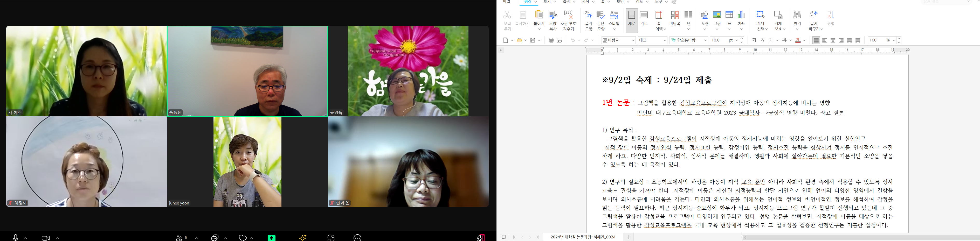Viewport: 980px width, 241px height.
Task: Select juhee yoon video tile
Action: point(247,161)
